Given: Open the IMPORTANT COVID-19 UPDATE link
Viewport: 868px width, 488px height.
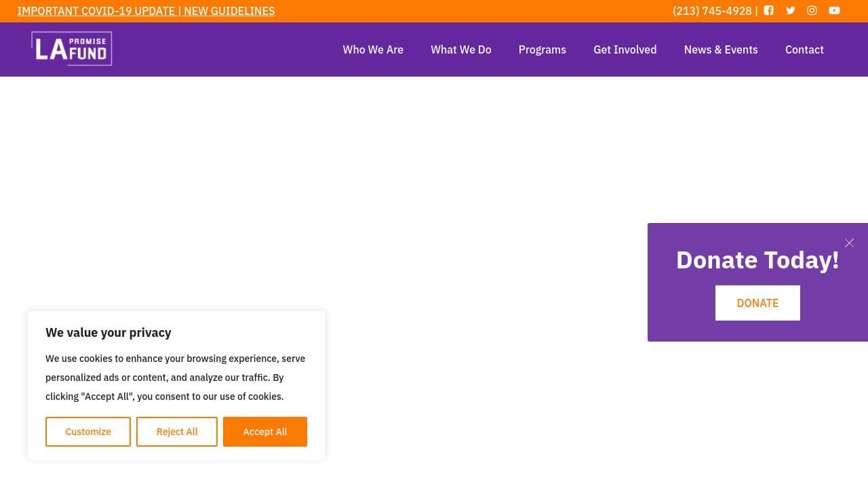Looking at the screenshot, I should point(96,11).
